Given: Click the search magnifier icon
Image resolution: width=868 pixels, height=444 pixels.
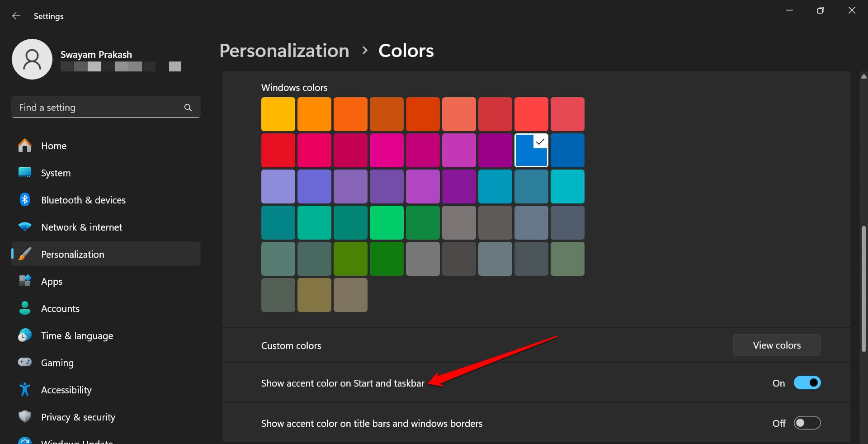Looking at the screenshot, I should 188,108.
